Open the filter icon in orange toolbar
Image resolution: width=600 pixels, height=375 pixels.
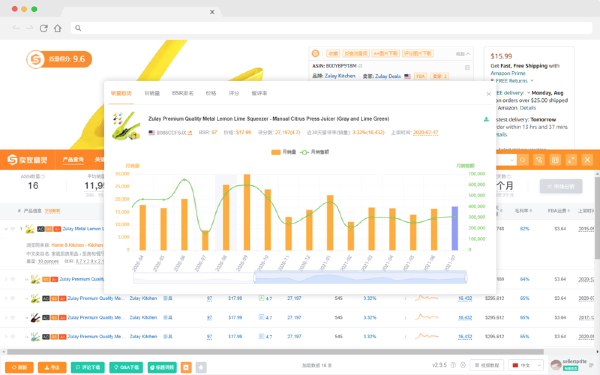pyautogui.click(x=539, y=160)
